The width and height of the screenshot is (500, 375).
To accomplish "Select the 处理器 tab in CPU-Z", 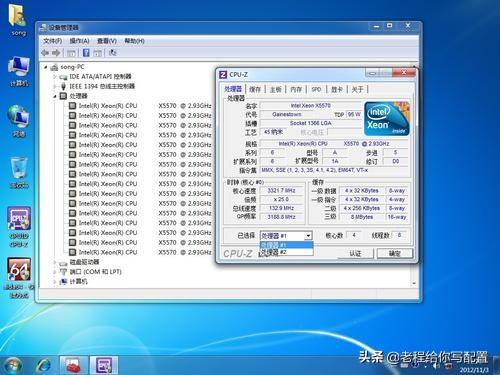I will 233,89.
